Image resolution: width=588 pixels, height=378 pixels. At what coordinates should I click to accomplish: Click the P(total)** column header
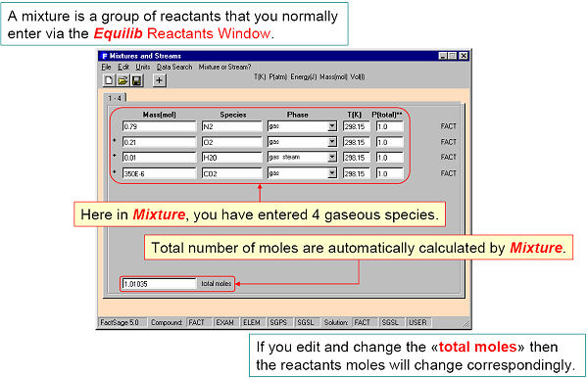coord(387,115)
